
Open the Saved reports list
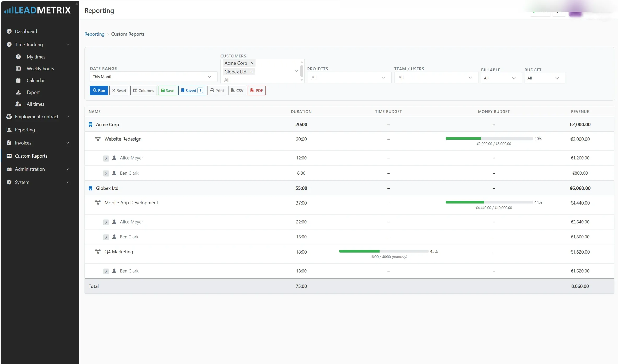(x=192, y=90)
